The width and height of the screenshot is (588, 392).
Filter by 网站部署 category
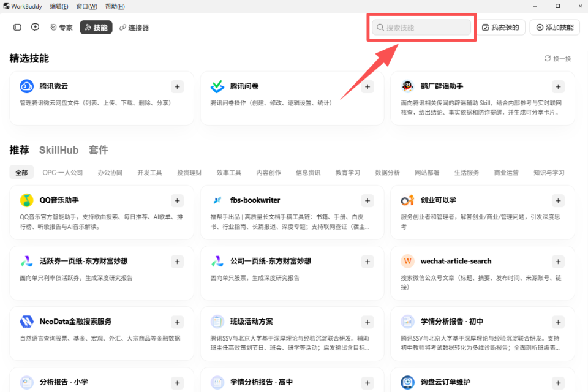click(427, 173)
